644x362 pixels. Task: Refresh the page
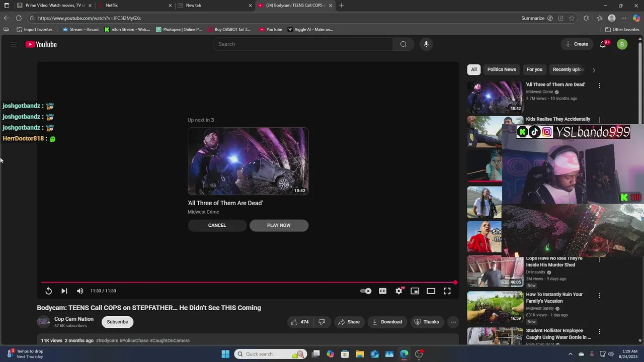coord(19,18)
